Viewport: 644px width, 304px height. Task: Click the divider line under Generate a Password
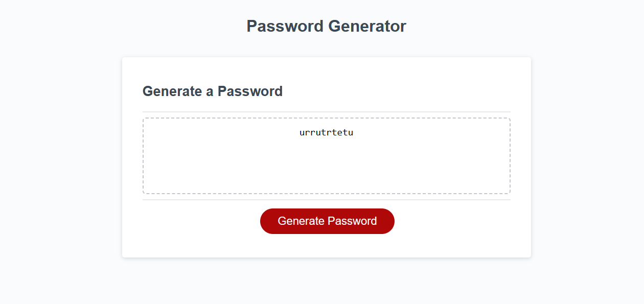(x=327, y=111)
